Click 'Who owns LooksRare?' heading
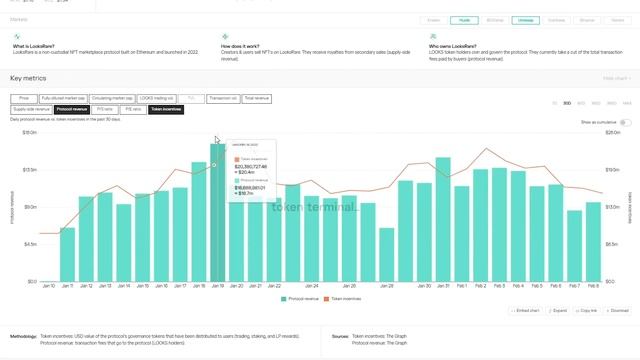Screen dimensions: 640x360 (453, 47)
